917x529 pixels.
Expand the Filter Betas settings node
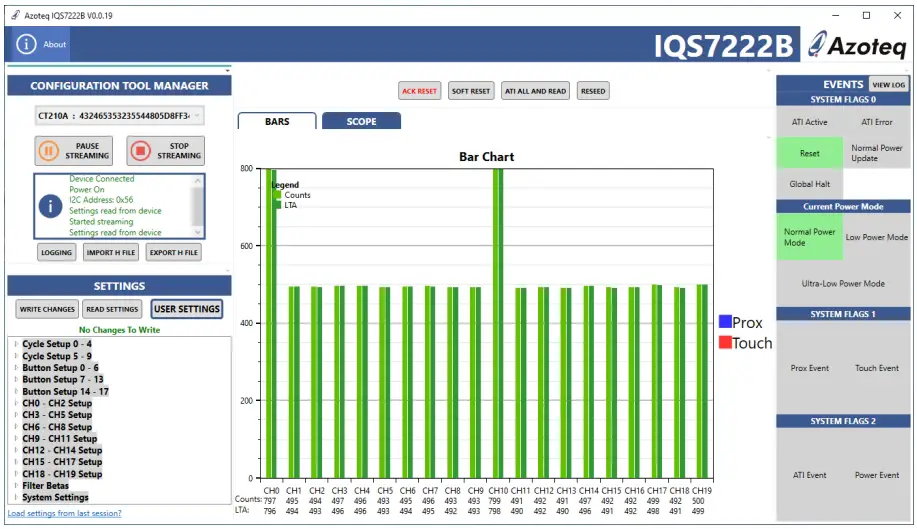click(15, 486)
